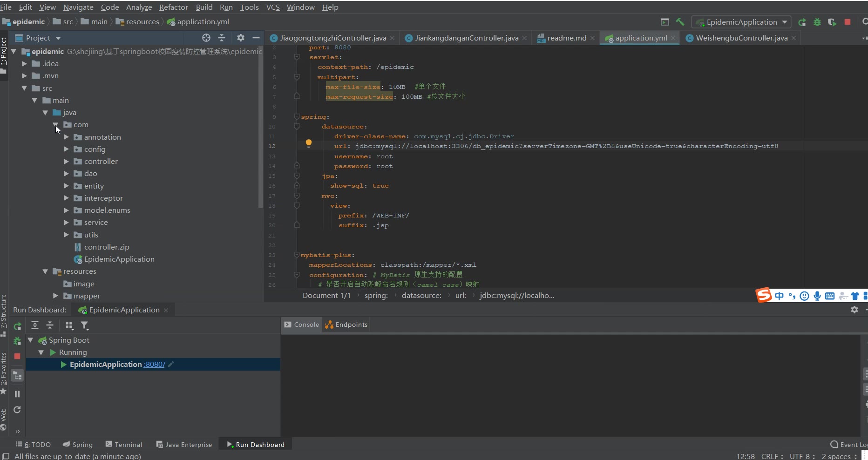868x460 pixels.
Task: Click the yellow intention lightbulb on line 12
Action: (308, 143)
